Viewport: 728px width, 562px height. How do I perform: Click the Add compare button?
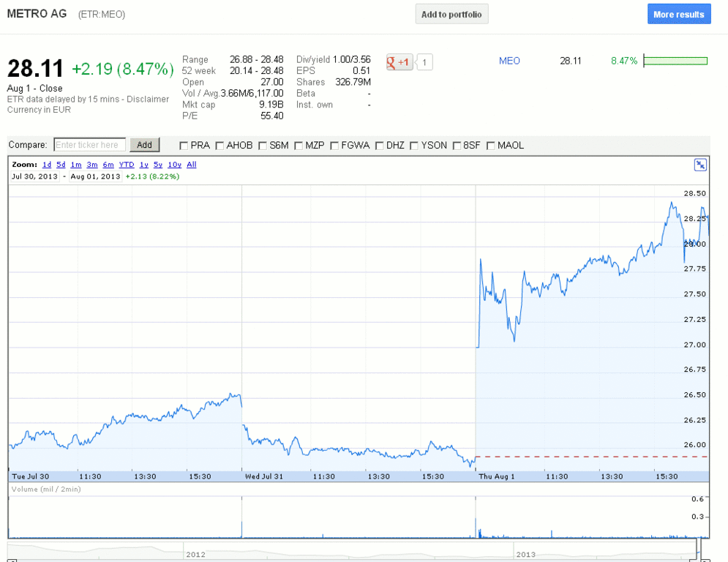coord(144,145)
